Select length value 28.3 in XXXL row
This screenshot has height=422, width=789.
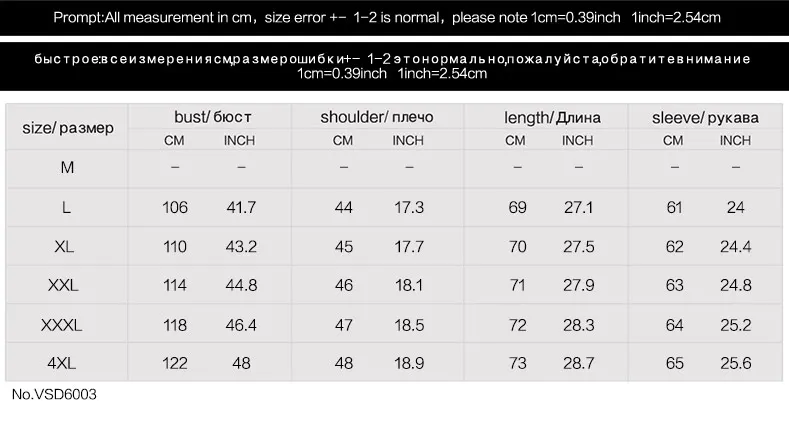579,325
